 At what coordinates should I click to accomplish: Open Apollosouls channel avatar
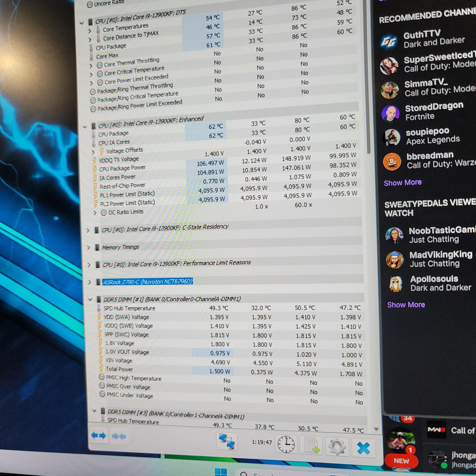point(395,284)
